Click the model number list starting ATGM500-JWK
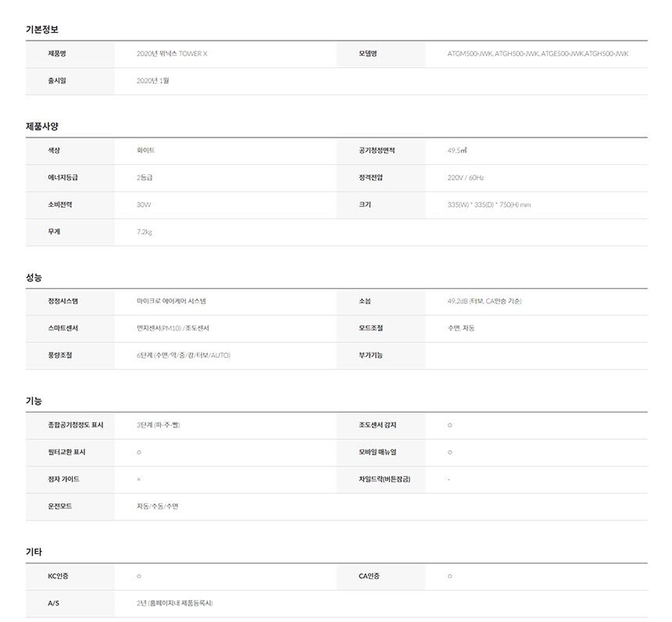 point(538,54)
